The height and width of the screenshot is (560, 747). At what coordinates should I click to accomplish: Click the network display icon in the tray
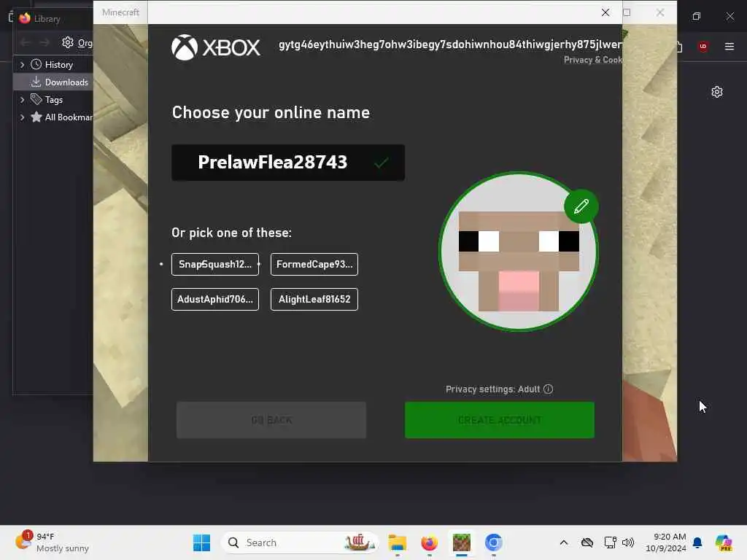(610, 542)
